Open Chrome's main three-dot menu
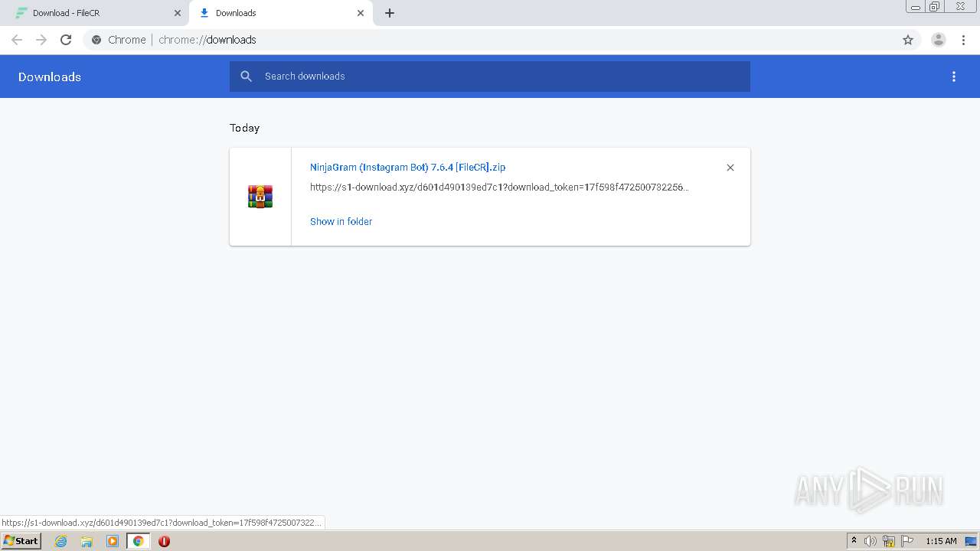980x551 pixels. [x=963, y=40]
